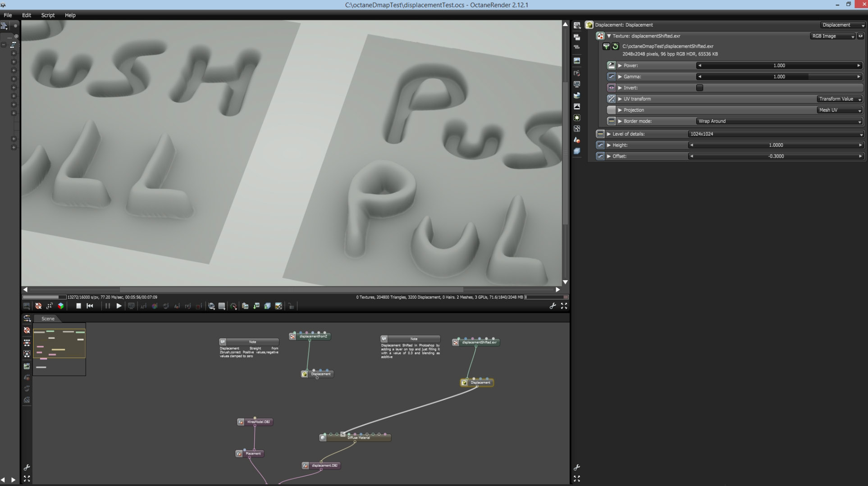868x486 pixels.
Task: Toggle the Invert checkbox
Action: click(x=699, y=88)
